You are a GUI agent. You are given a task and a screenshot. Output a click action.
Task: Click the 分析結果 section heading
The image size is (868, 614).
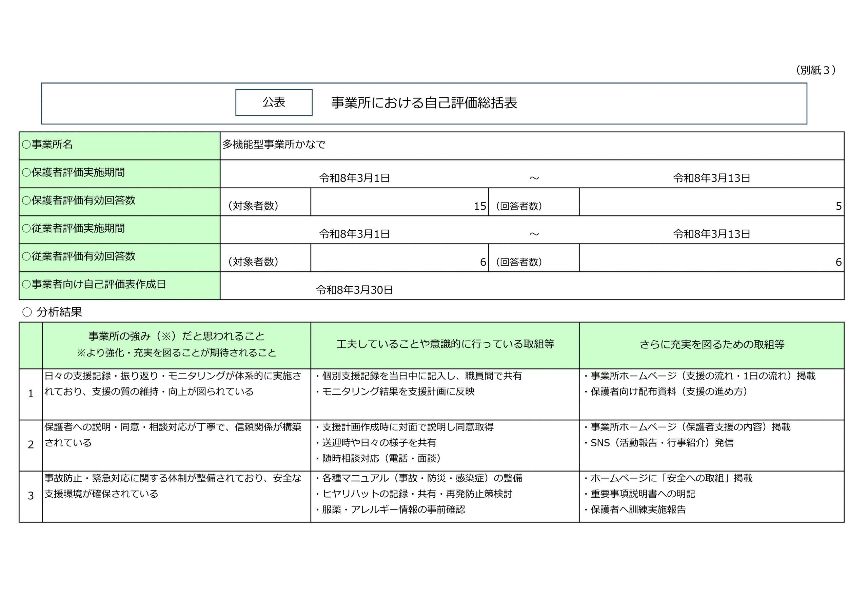(59, 312)
